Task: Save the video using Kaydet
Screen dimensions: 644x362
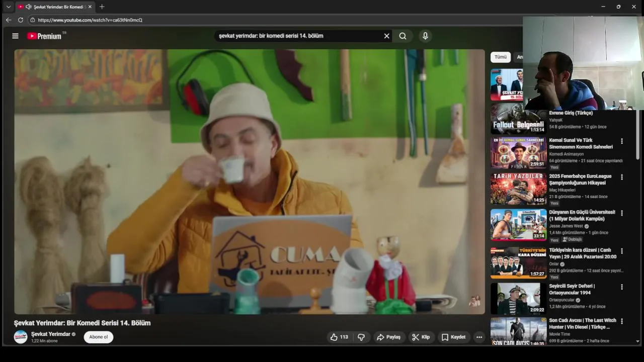Action: click(453, 337)
